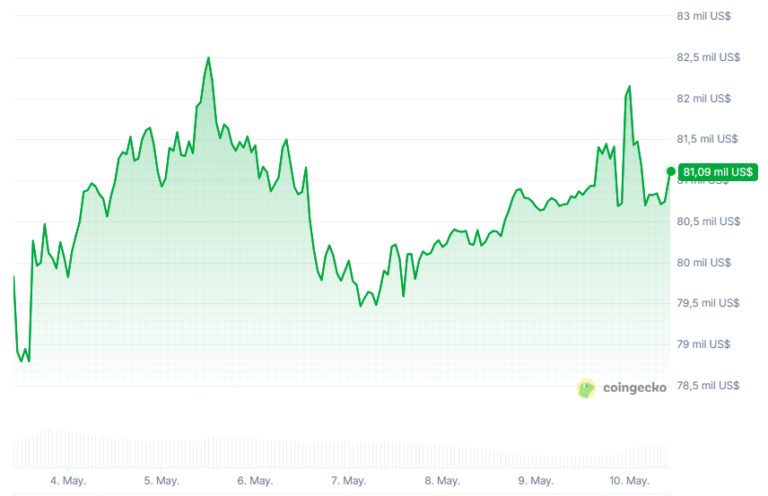This screenshot has height=496, width=768.
Task: Click the 80 mil US$ axis label
Action: point(703,262)
